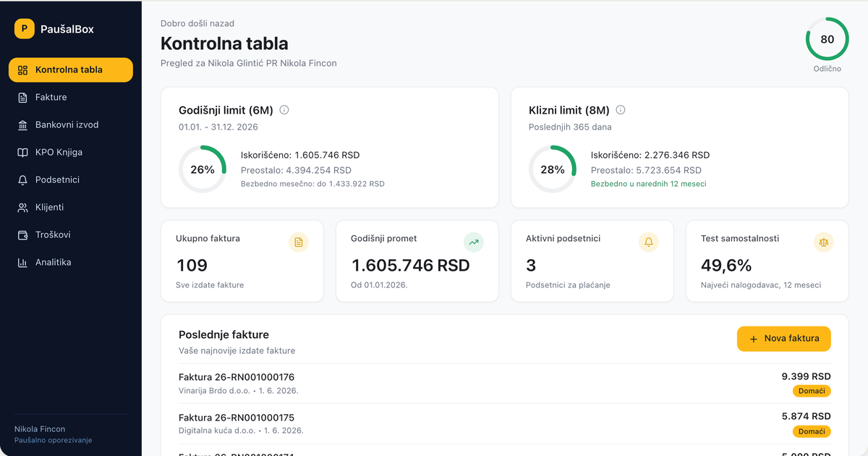
Task: Open Analitika in the sidebar
Action: pyautogui.click(x=71, y=263)
